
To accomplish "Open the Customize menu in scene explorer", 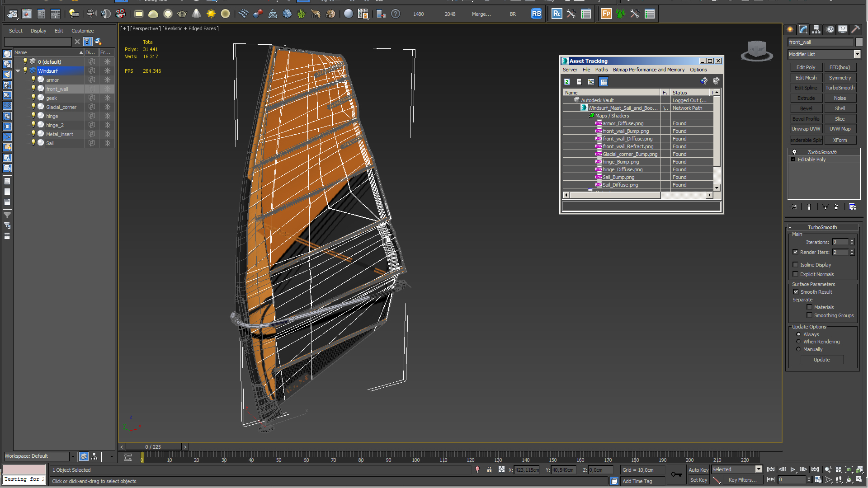I will (82, 31).
